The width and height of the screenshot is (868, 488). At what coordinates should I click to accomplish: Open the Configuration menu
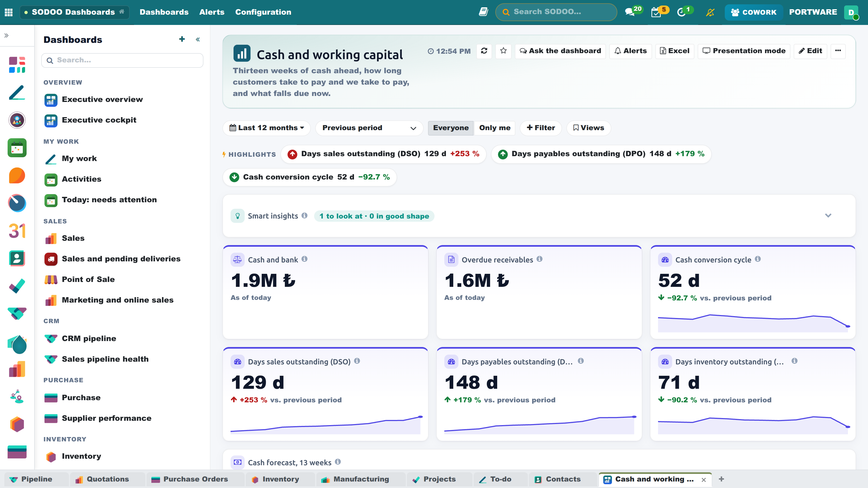tap(263, 12)
